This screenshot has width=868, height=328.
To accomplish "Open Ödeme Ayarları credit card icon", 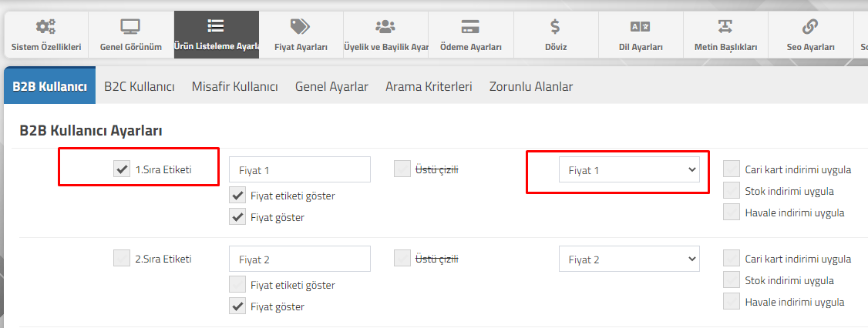I will point(470,26).
